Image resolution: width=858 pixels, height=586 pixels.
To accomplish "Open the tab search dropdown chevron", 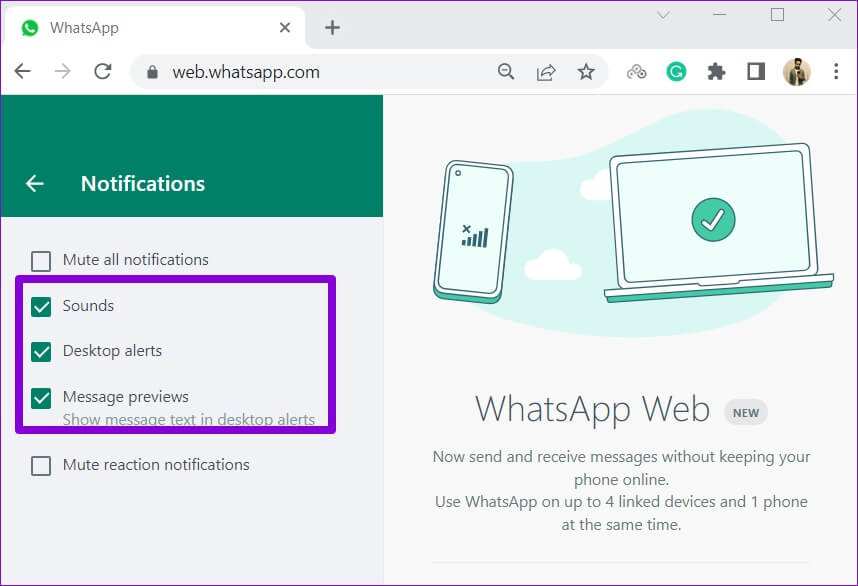I will pyautogui.click(x=663, y=15).
